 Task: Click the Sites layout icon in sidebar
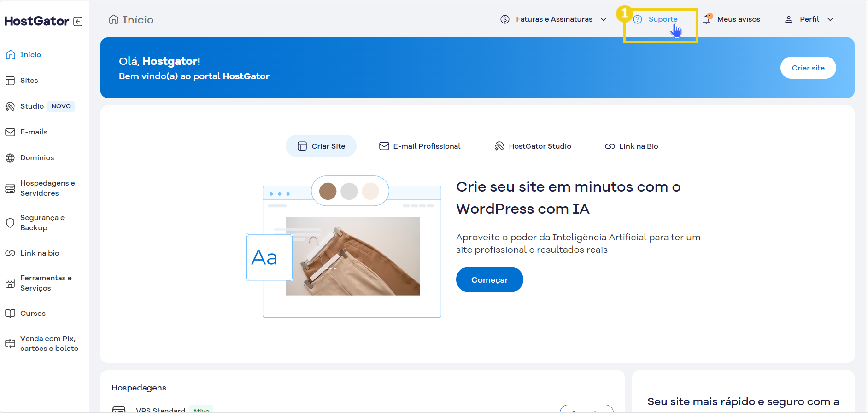(x=10, y=81)
